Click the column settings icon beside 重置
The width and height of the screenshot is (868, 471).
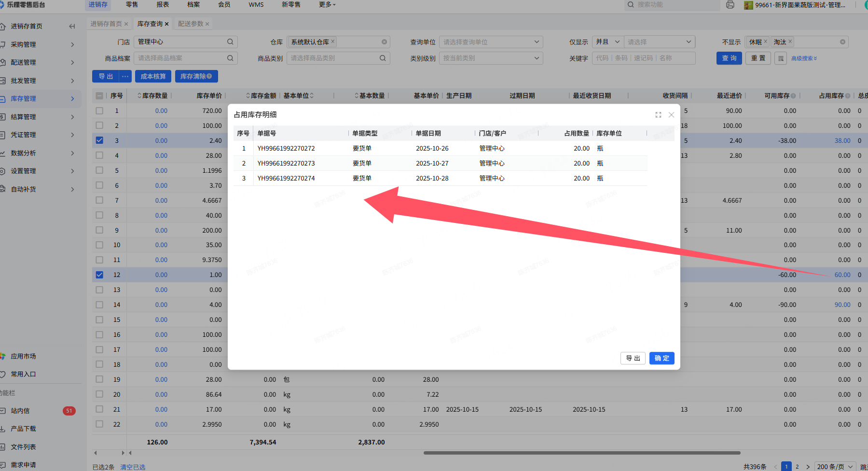(x=781, y=58)
